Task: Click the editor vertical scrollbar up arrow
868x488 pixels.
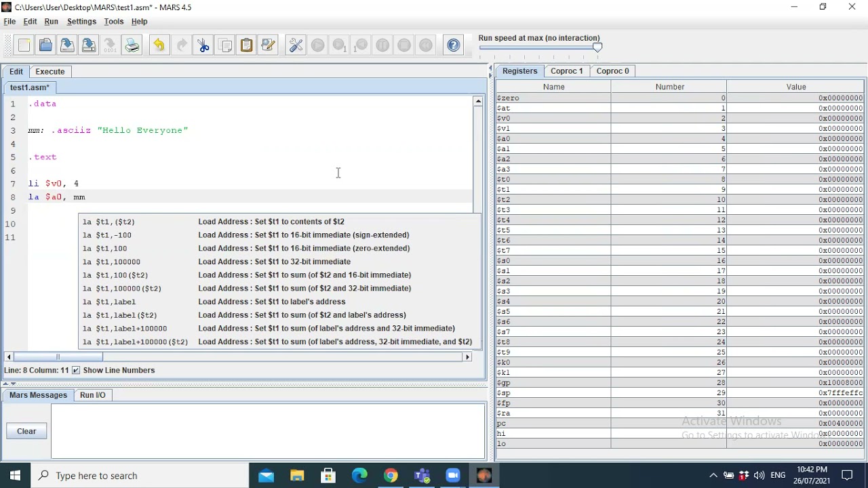Action: pyautogui.click(x=478, y=102)
